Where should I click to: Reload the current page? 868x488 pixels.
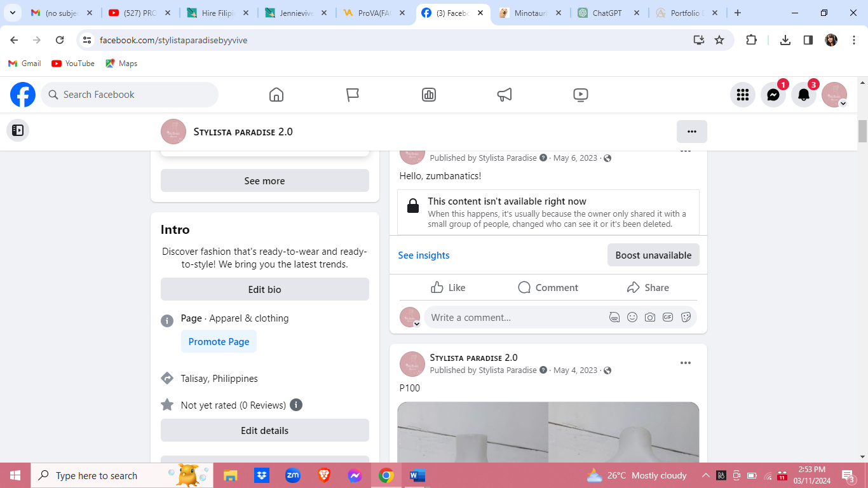60,40
